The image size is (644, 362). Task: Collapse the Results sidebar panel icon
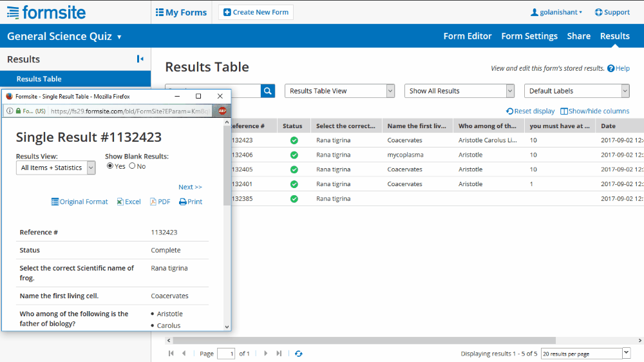click(x=140, y=59)
